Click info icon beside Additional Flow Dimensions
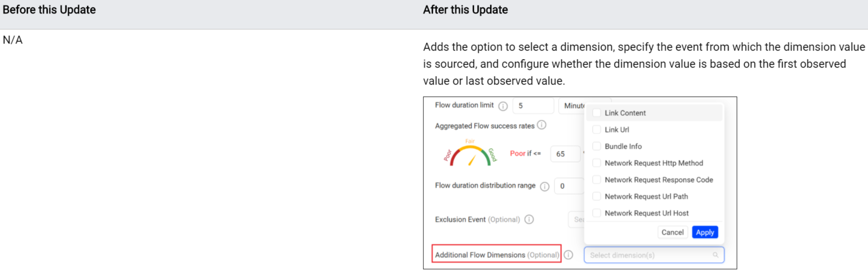This screenshot has height=279, width=868. (x=569, y=255)
